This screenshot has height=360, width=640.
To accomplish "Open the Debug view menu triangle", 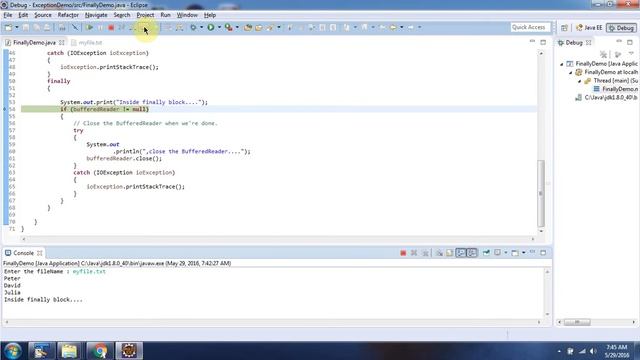I will (x=631, y=54).
